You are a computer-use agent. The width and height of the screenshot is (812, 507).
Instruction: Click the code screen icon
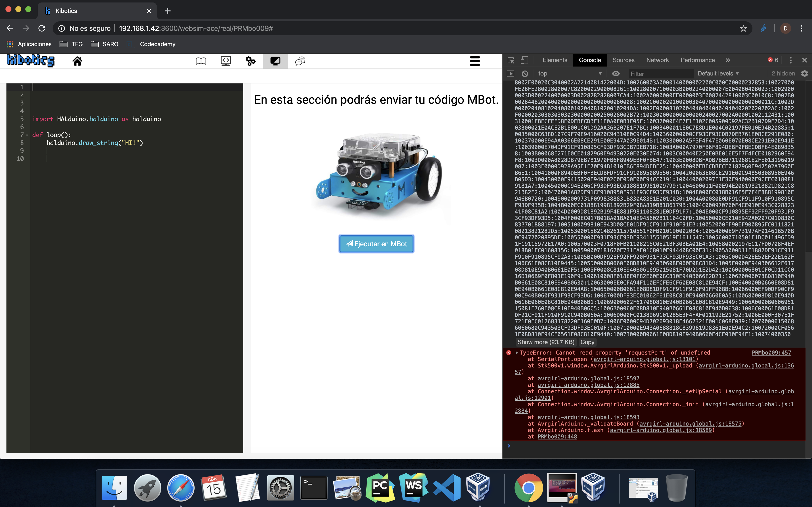(x=226, y=61)
